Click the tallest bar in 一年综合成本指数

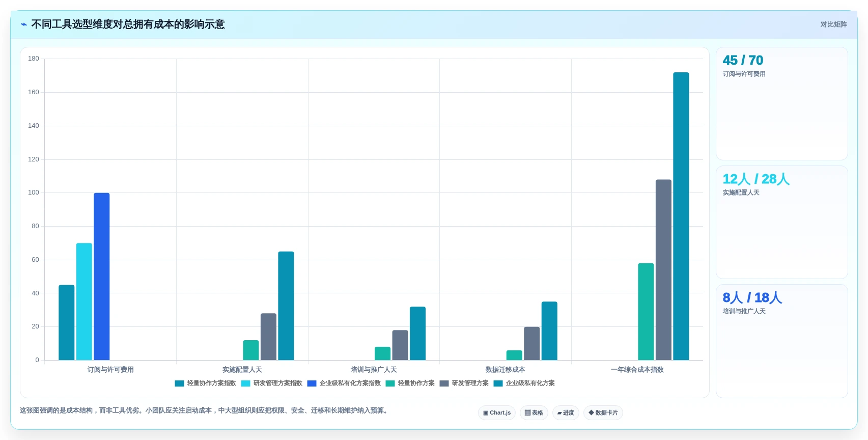(681, 216)
